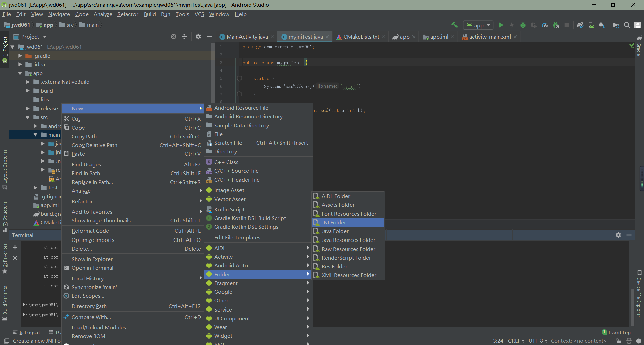Click the tool windows toggle icon in status bar
The width and height of the screenshot is (644, 345).
pyautogui.click(x=6, y=341)
